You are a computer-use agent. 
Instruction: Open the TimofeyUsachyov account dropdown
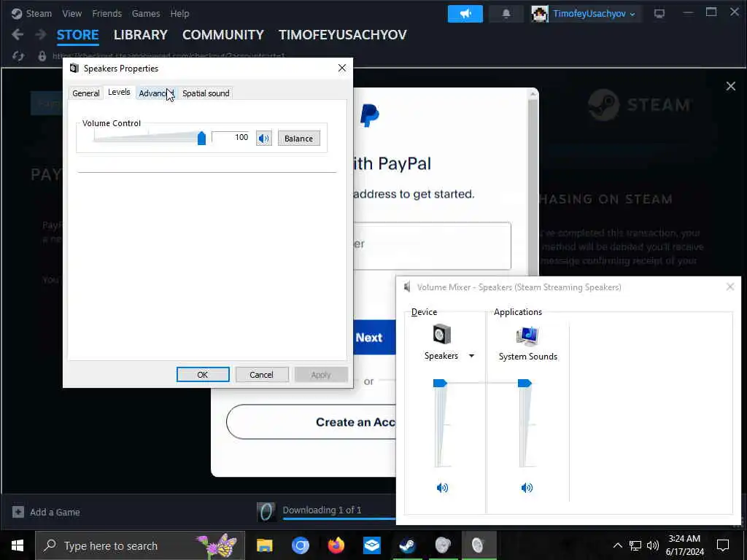594,14
